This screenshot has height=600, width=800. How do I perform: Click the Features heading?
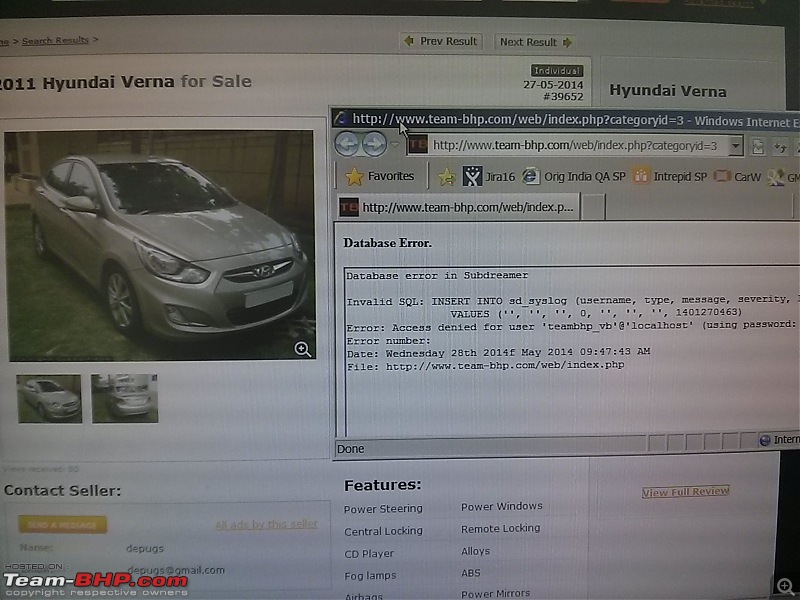pos(383,485)
